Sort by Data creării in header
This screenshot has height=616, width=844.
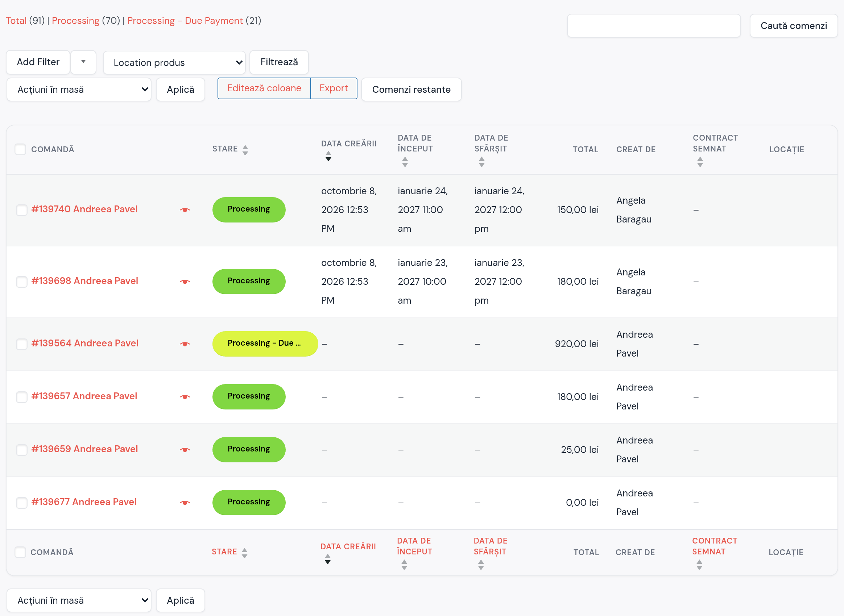349,149
